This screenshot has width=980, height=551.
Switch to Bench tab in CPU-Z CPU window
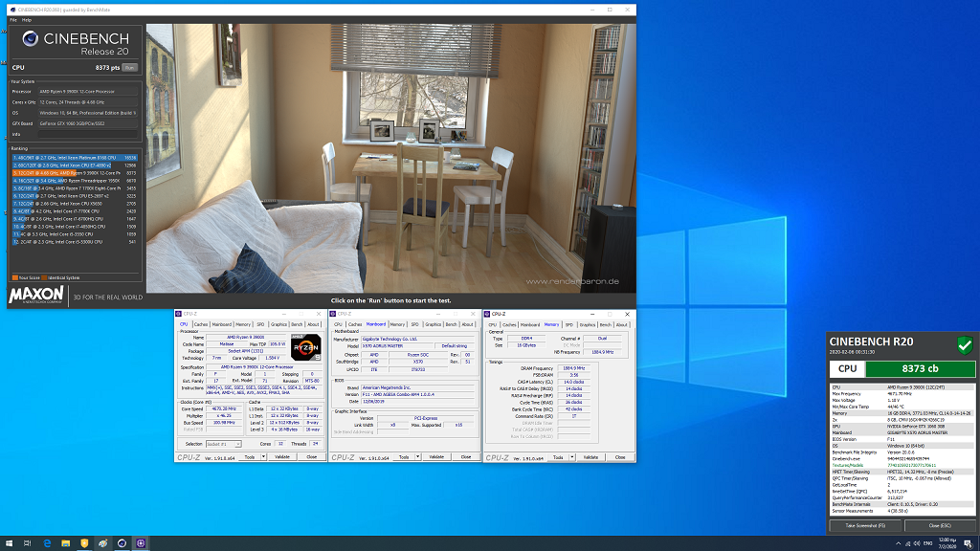(x=297, y=325)
